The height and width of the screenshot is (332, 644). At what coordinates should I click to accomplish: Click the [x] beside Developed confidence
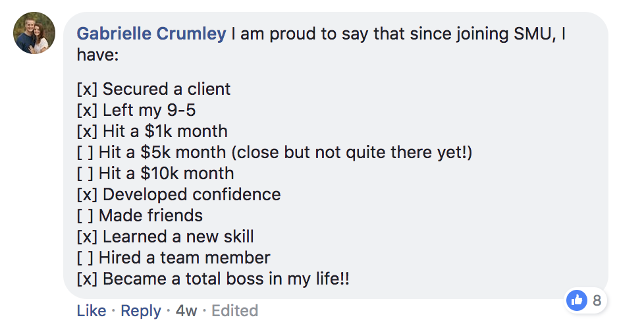[88, 194]
